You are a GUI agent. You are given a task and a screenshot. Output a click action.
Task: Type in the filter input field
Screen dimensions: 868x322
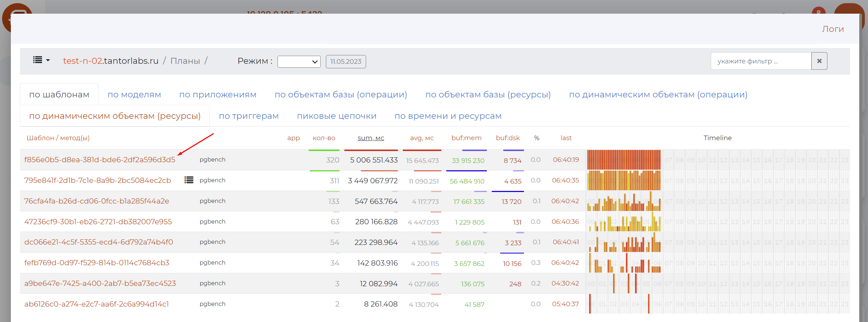(761, 61)
